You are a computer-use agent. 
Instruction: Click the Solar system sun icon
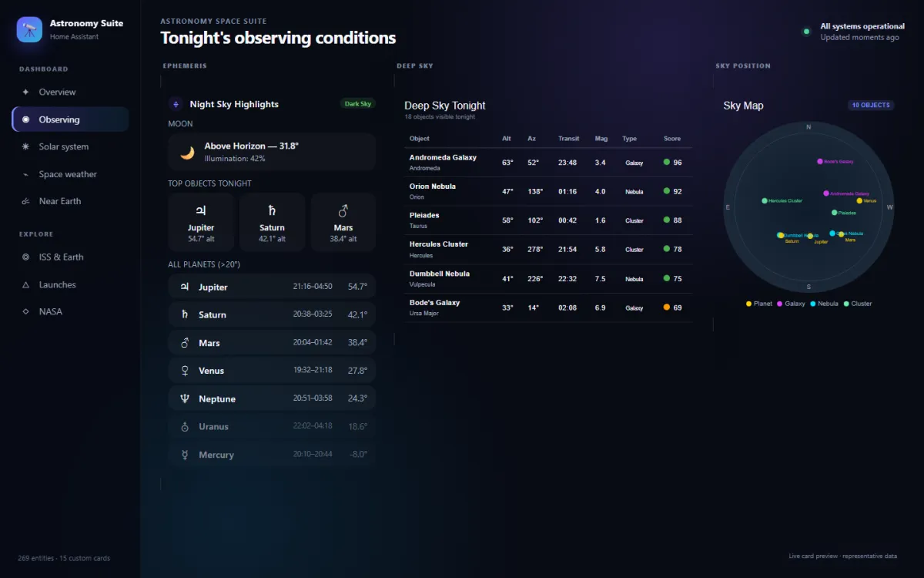[x=25, y=146]
